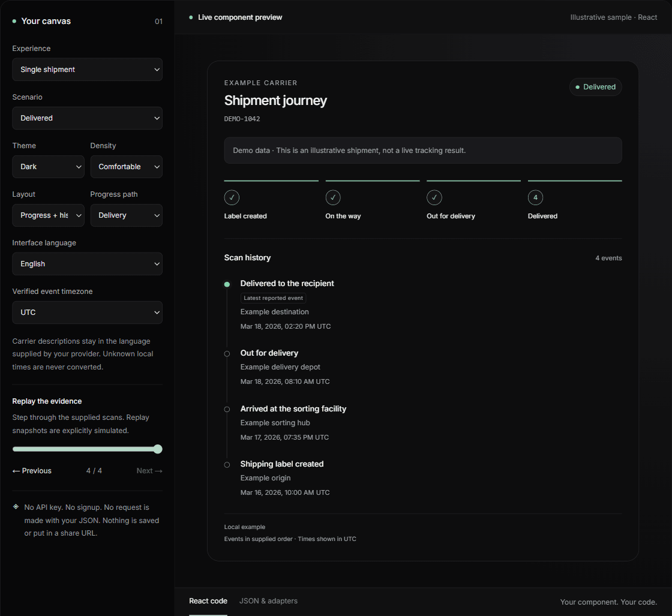672x616 pixels.
Task: Click the replay evidence slider handle
Action: [x=158, y=449]
